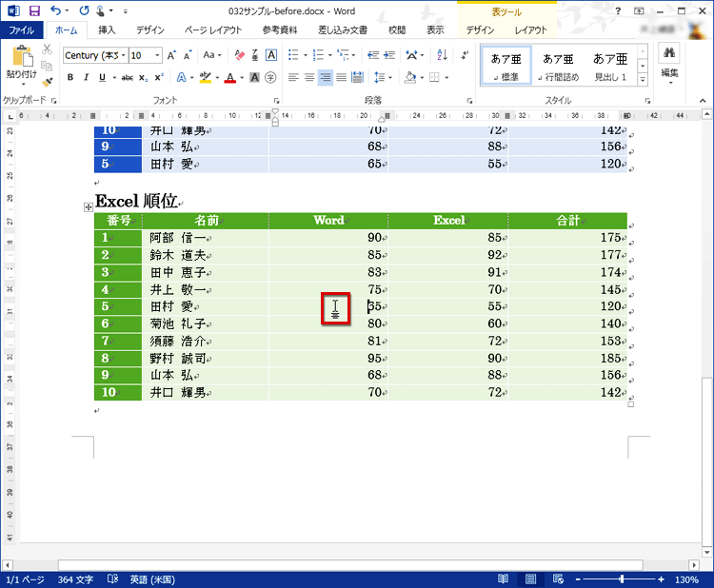
Task: Click the horizontal scrollbar at the bottom
Action: (x=350, y=565)
